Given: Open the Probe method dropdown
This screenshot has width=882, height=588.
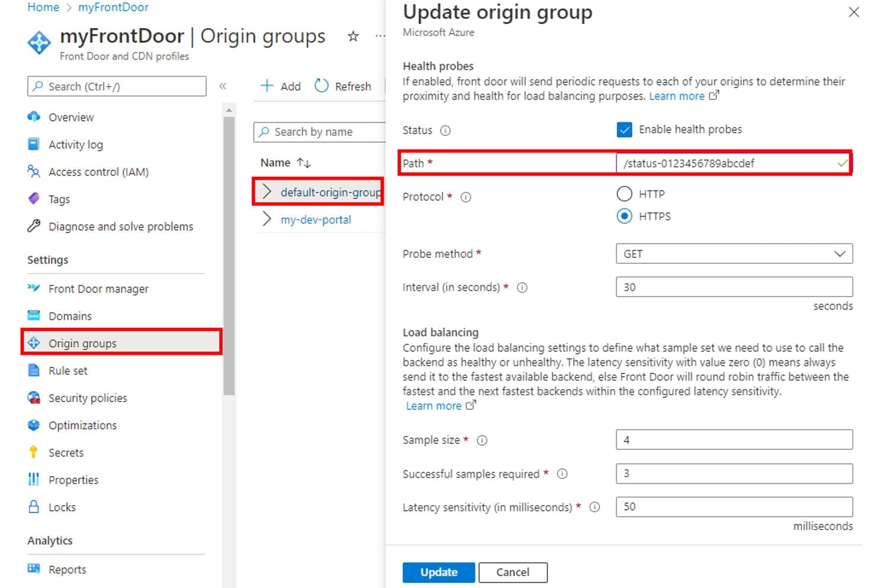Looking at the screenshot, I should pos(734,254).
